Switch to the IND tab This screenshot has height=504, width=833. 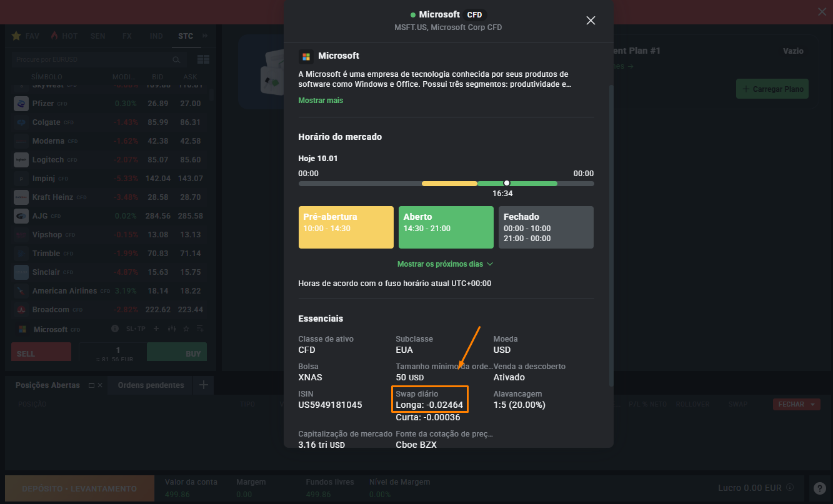pos(156,36)
